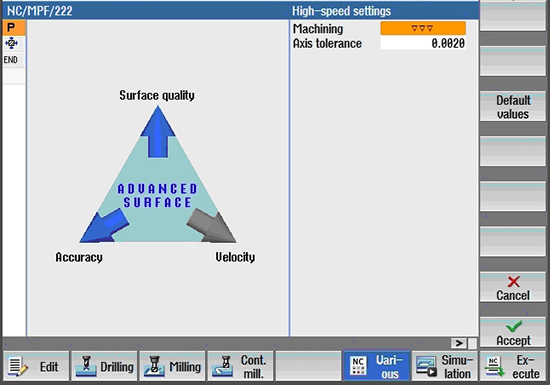This screenshot has height=385, width=550.
Task: Click the blue Accuracy arrow
Action: pyautogui.click(x=104, y=225)
